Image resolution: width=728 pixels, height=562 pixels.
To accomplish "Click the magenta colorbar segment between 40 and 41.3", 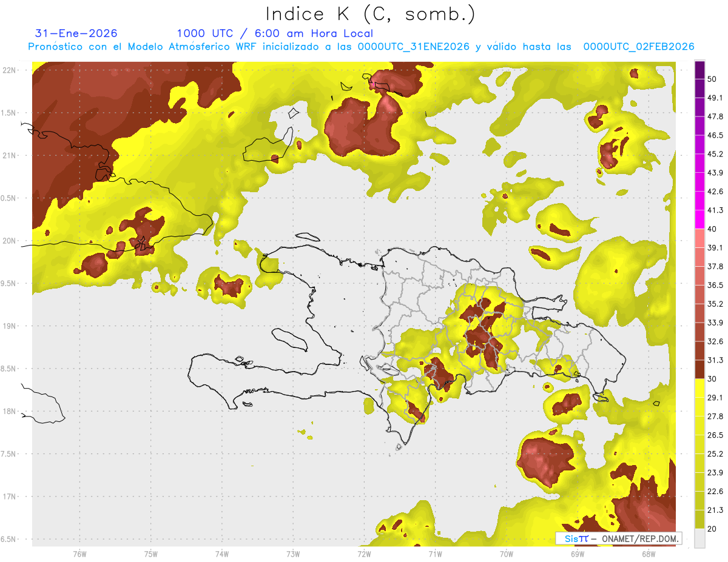I will coord(699,219).
